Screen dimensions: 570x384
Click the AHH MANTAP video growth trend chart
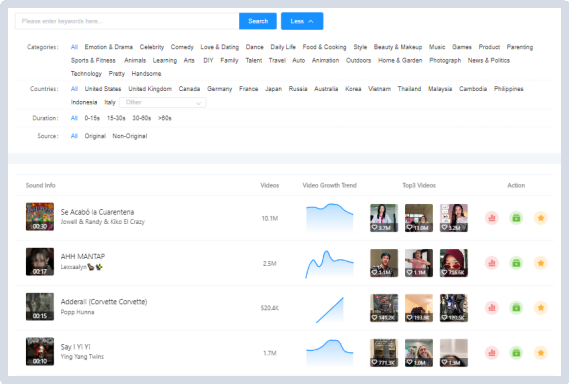tap(329, 263)
